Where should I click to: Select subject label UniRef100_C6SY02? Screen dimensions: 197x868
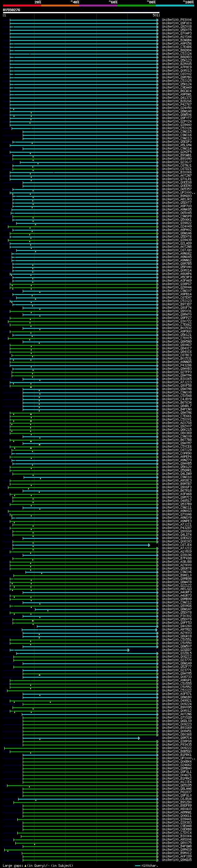point(177,74)
